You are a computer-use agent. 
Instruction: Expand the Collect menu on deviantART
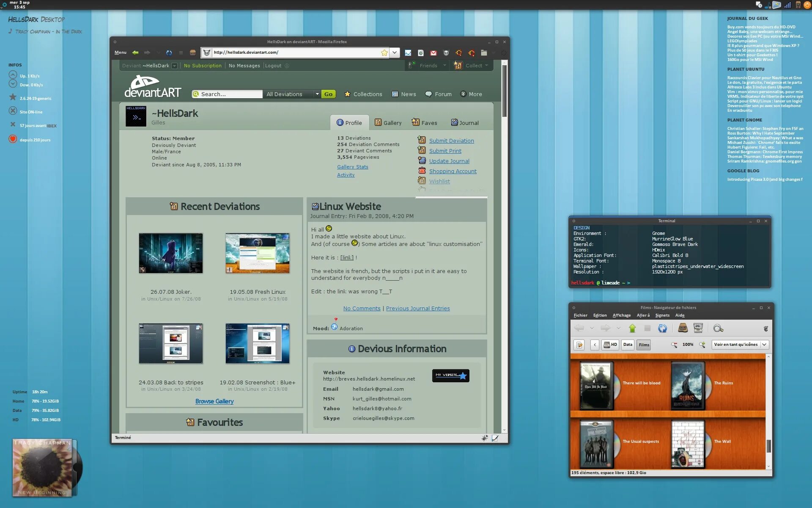point(476,66)
